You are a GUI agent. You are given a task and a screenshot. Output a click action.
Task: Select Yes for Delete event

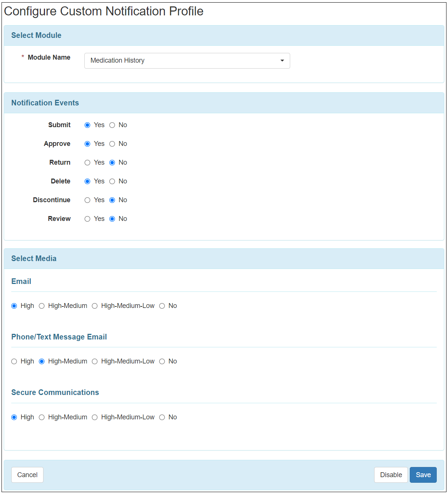(87, 182)
